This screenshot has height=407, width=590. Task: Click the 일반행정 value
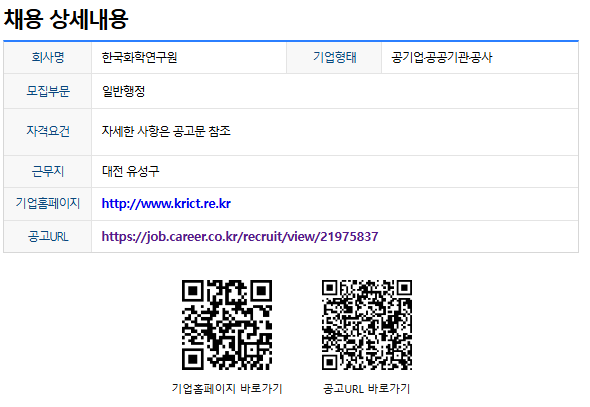click(x=123, y=91)
